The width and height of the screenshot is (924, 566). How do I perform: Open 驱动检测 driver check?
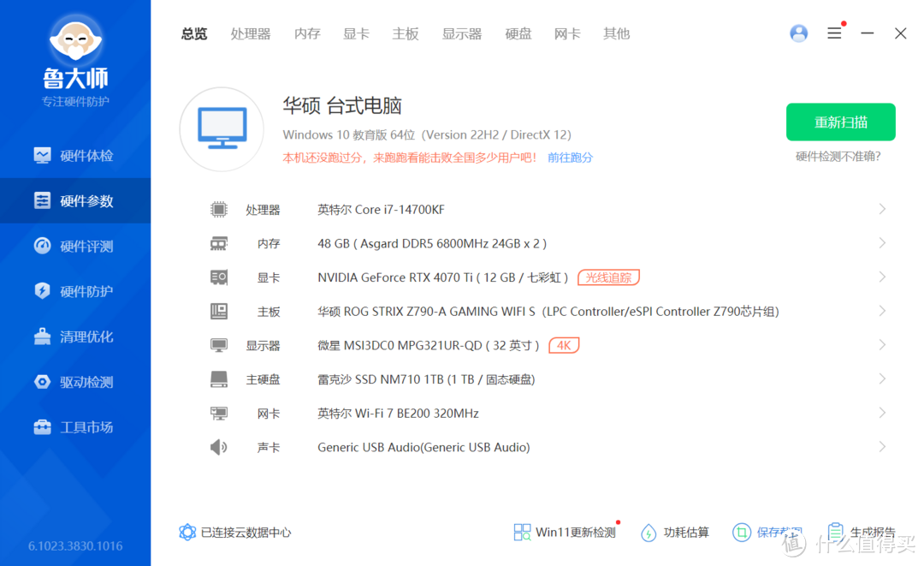pyautogui.click(x=75, y=382)
